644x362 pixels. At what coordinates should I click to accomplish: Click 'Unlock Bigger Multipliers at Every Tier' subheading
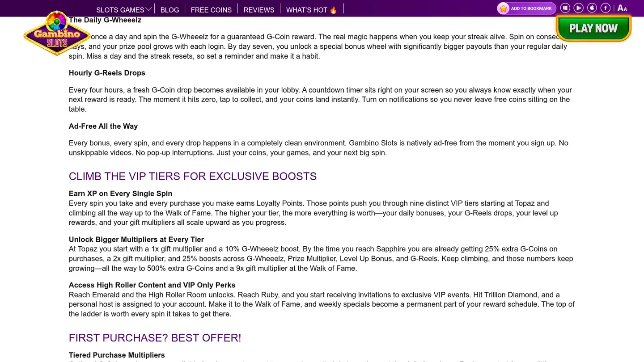click(x=136, y=240)
